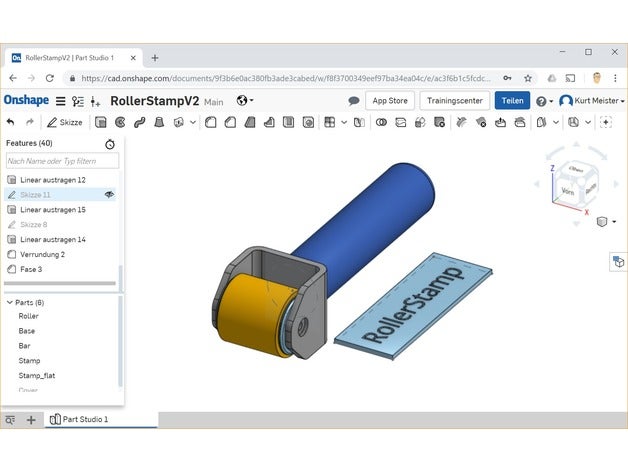This screenshot has width=628, height=472.
Task: Select feature Linear austragen 15
Action: click(x=61, y=210)
